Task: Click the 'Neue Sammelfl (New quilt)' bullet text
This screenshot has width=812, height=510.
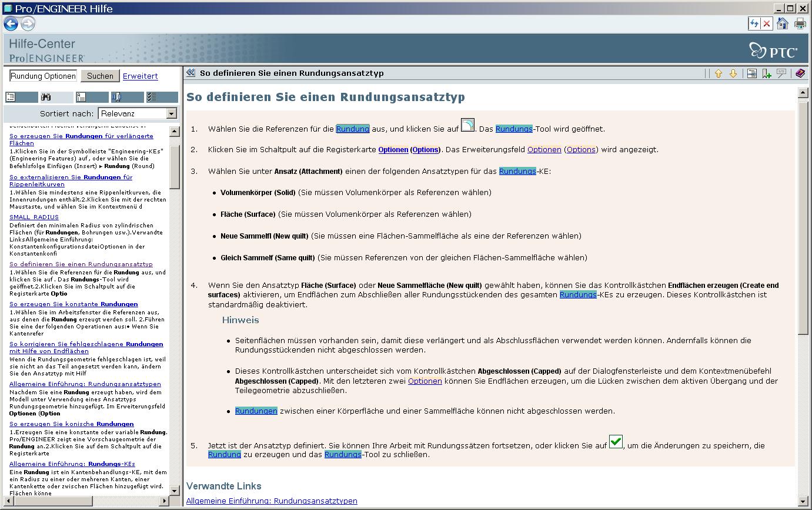Action: (x=265, y=236)
